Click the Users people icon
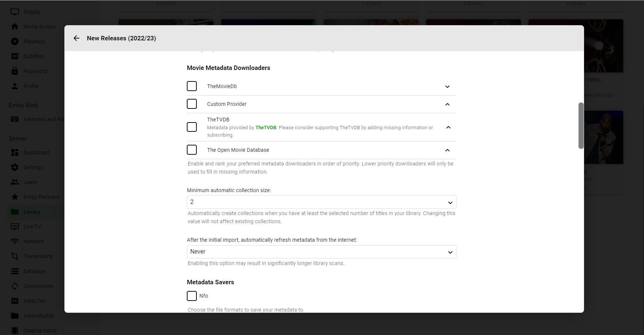 (15, 182)
